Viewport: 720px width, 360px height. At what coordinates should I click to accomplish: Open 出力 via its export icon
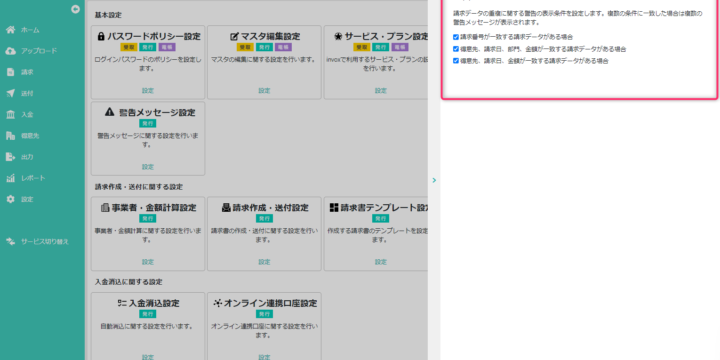pos(11,157)
